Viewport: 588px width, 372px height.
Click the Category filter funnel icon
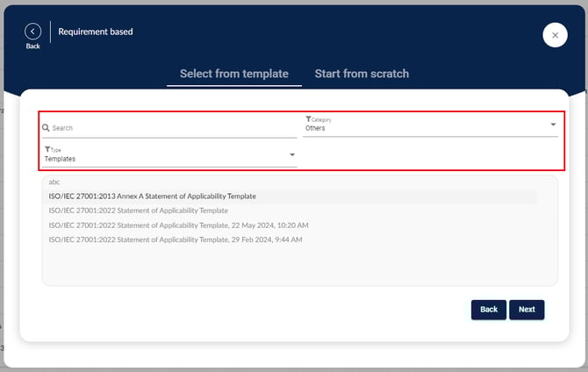tap(308, 119)
